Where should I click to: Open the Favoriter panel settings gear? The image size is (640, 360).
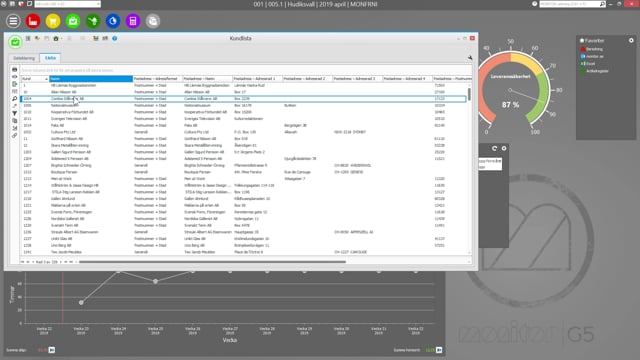click(x=631, y=40)
